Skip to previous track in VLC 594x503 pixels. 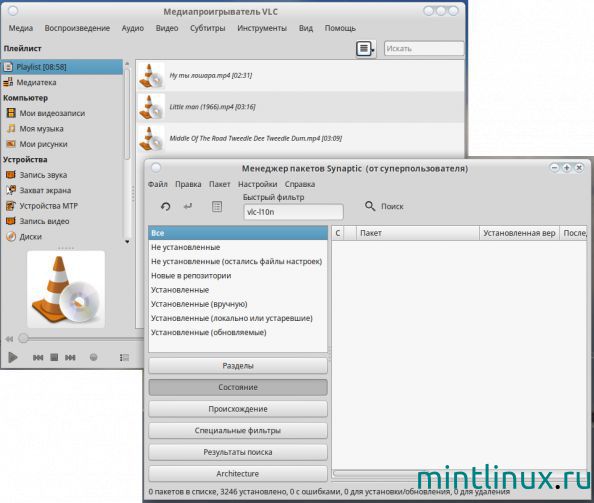coord(38,357)
